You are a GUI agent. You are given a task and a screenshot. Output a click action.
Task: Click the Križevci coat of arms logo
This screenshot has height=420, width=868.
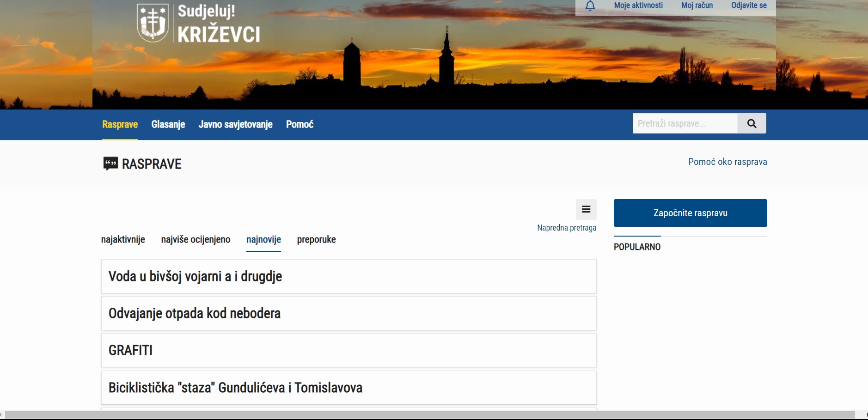153,23
